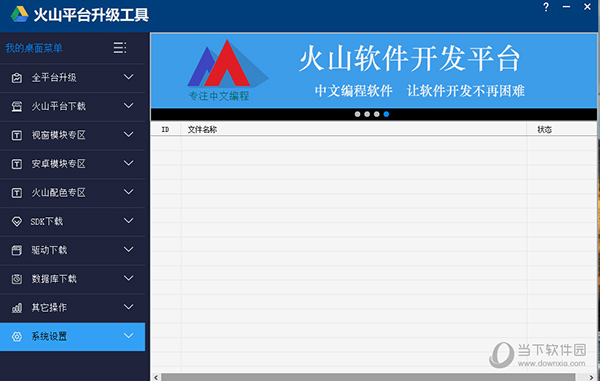Select the 其它操作 menu item

click(x=72, y=308)
